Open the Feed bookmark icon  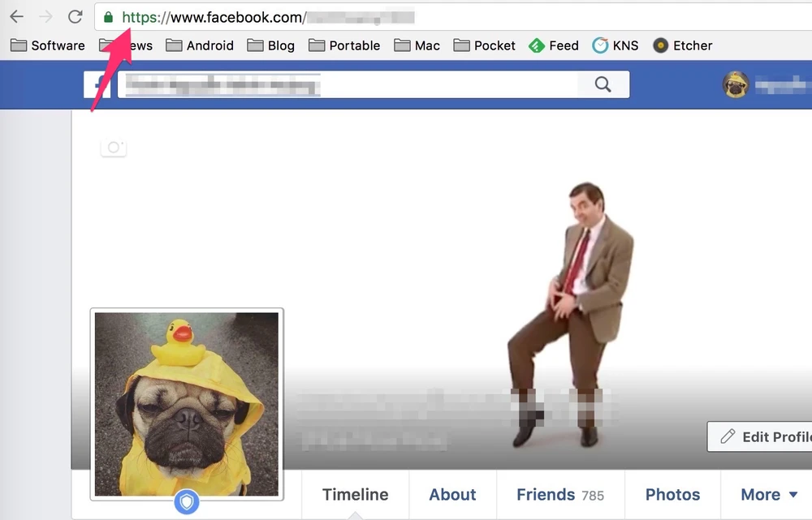pos(536,45)
